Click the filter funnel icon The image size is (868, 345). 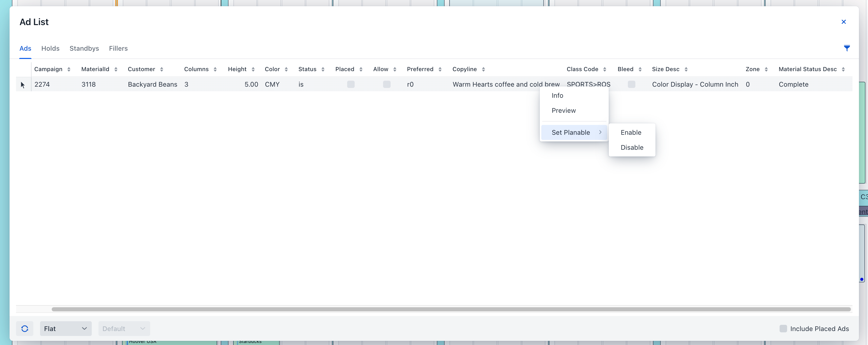coord(847,48)
